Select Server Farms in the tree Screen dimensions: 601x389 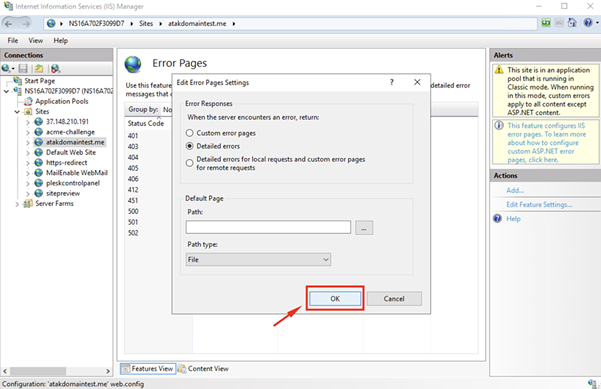tap(54, 204)
